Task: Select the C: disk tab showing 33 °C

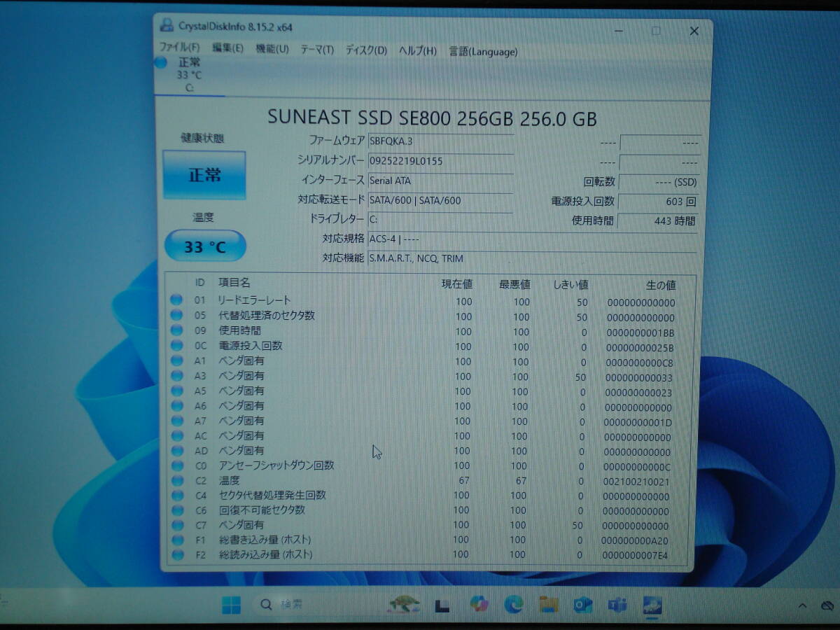Action: click(x=189, y=75)
